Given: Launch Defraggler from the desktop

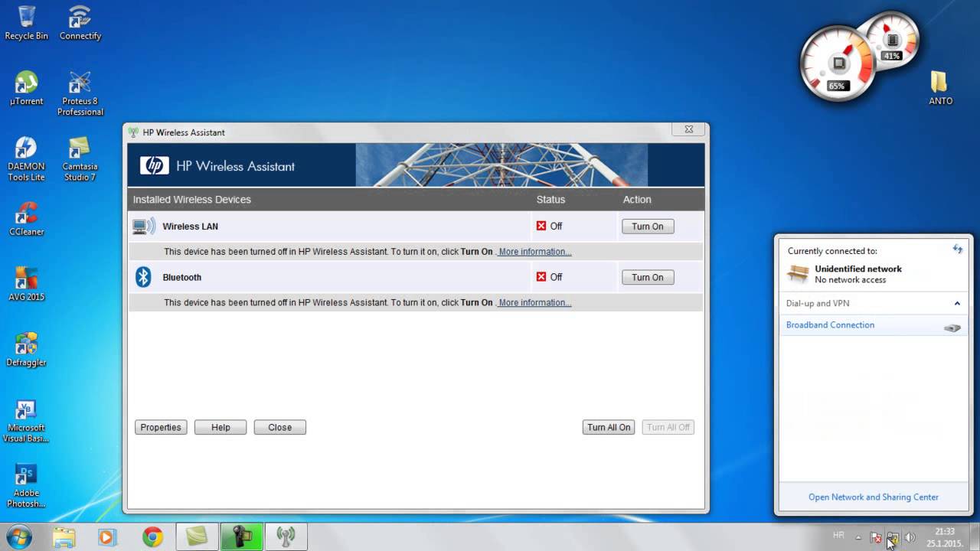Looking at the screenshot, I should point(26,350).
